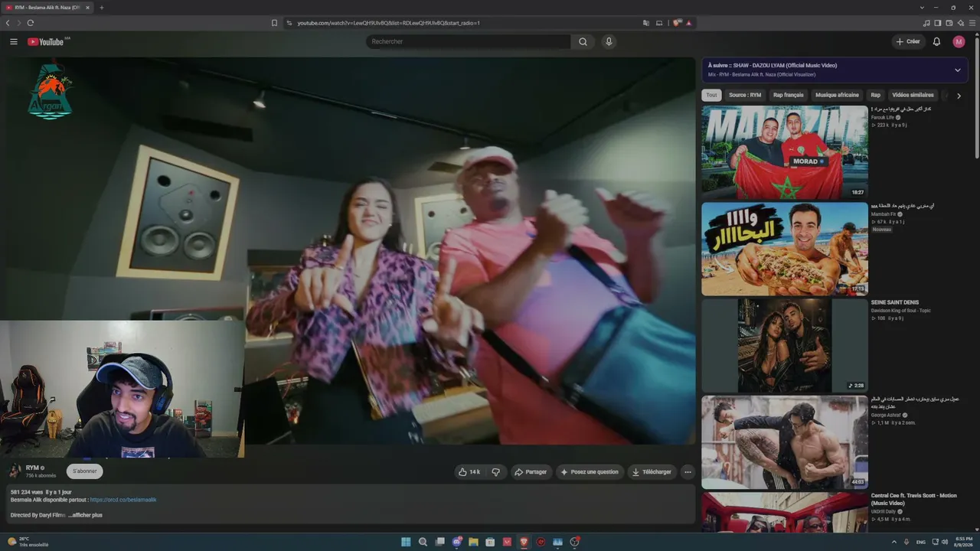
Task: Open the RYM channel name link
Action: click(32, 468)
